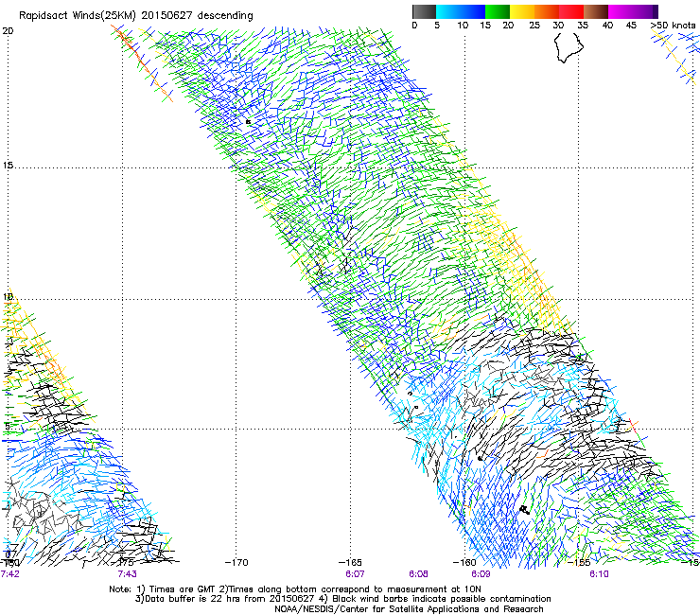Click the purple time stamp '7:43'
This screenshot has width=700, height=615.
[x=128, y=574]
